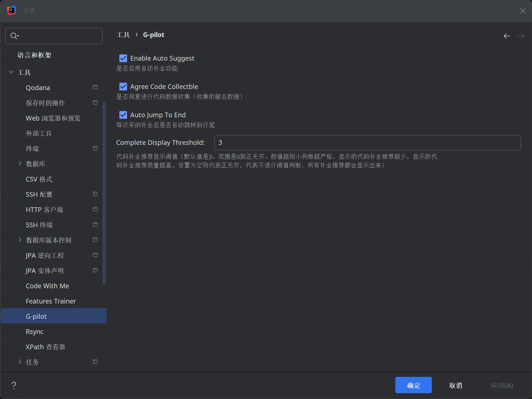Select XPath 查看器 settings
532x399 pixels.
click(x=54, y=347)
